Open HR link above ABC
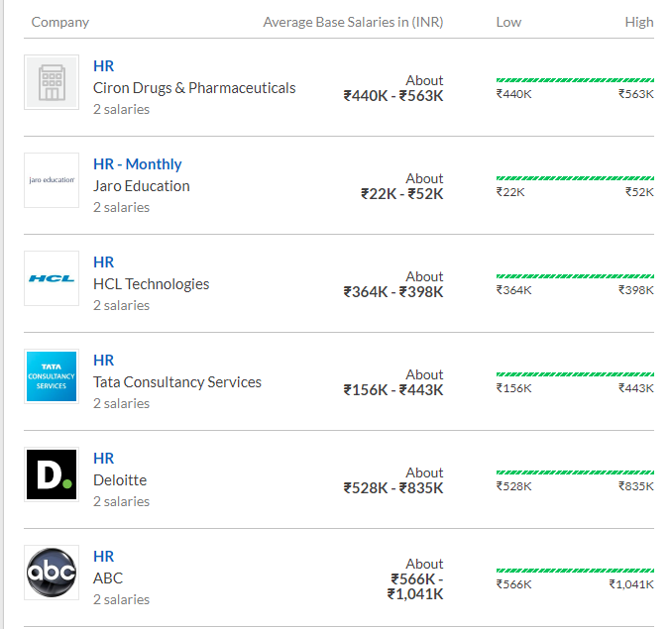The height and width of the screenshot is (629, 672). (104, 557)
